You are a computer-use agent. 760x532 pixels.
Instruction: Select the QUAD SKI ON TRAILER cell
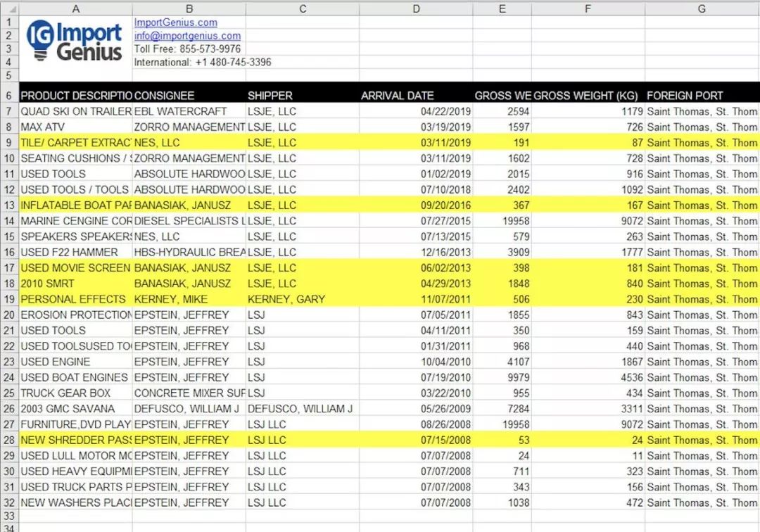[75, 111]
